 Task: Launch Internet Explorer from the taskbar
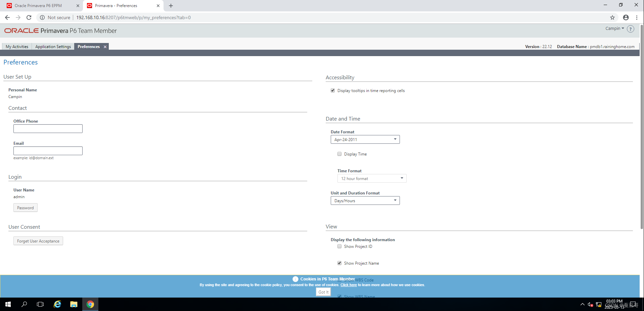(57, 304)
